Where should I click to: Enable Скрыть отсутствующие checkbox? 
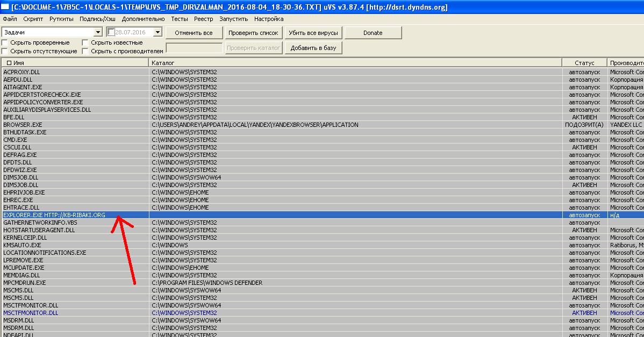(x=5, y=51)
